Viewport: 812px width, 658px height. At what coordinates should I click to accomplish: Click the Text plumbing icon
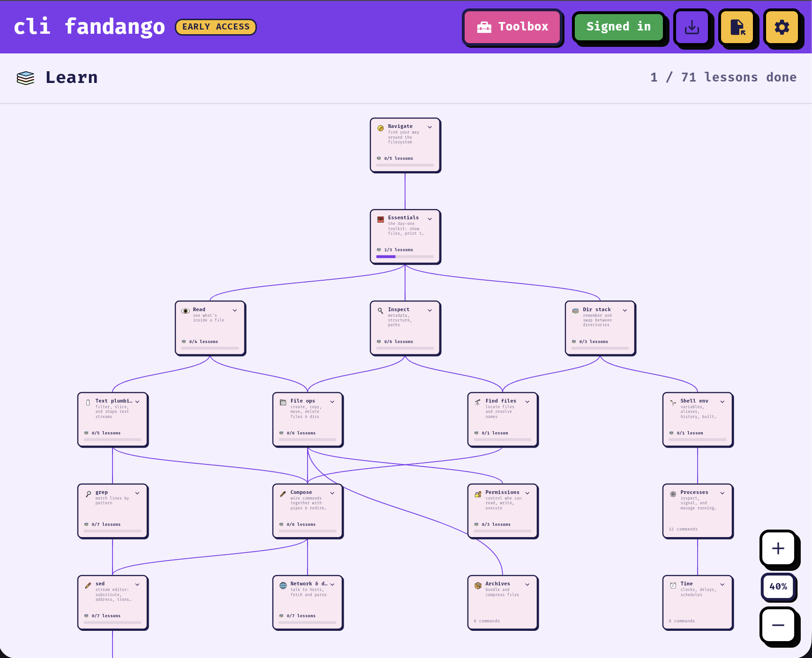88,402
